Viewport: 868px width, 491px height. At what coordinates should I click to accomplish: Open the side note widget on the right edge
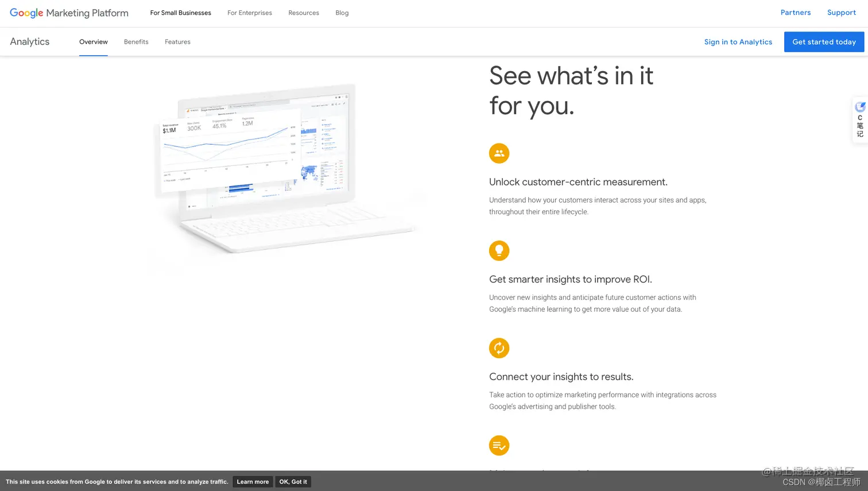(x=860, y=120)
